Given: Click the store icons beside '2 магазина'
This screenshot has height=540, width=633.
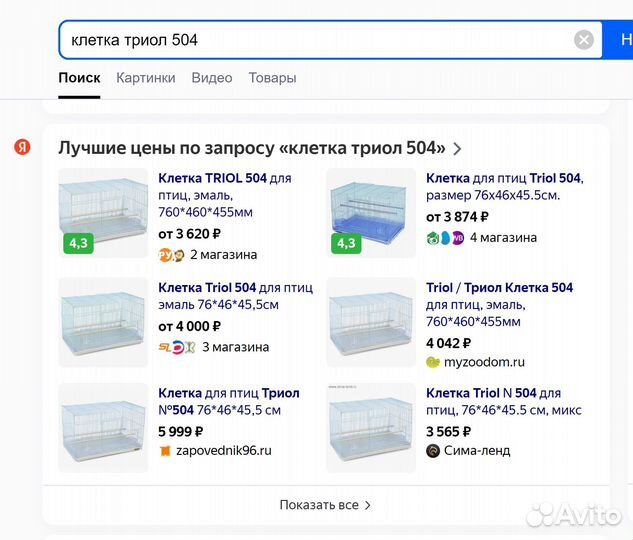Looking at the screenshot, I should click(172, 255).
